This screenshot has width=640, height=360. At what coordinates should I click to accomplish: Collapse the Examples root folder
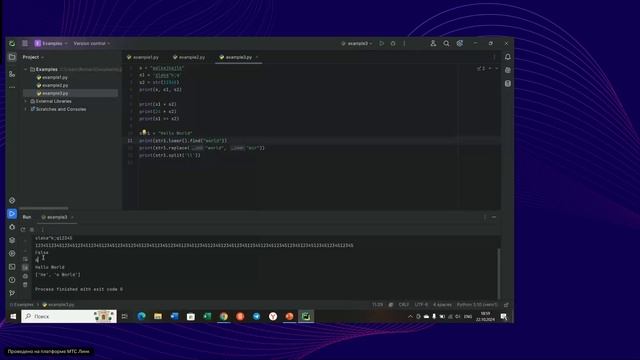pyautogui.click(x=26, y=69)
